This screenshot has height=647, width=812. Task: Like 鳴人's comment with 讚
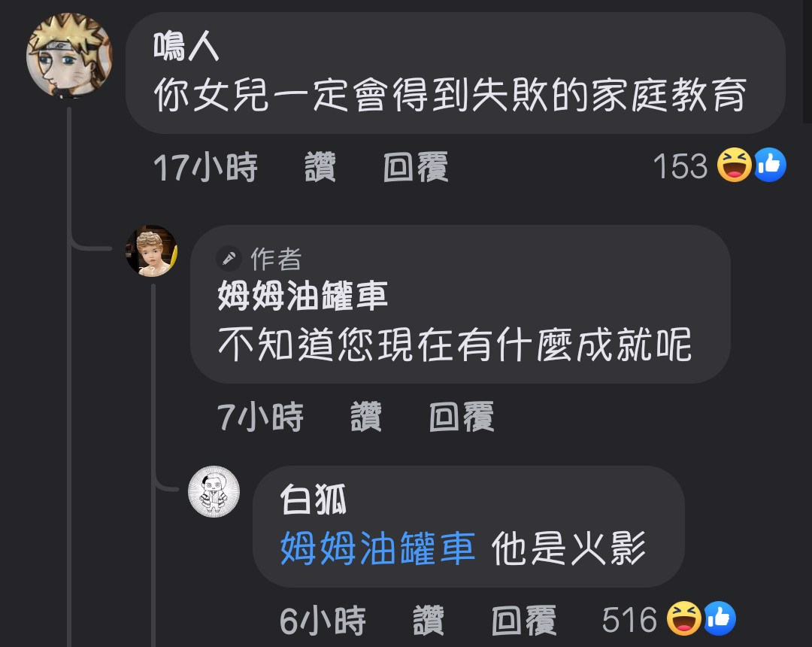tap(320, 167)
